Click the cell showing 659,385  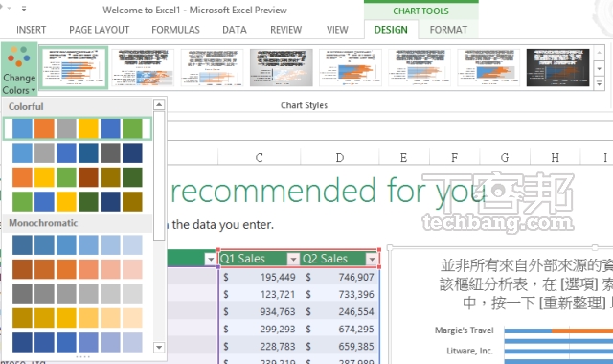tap(340, 346)
